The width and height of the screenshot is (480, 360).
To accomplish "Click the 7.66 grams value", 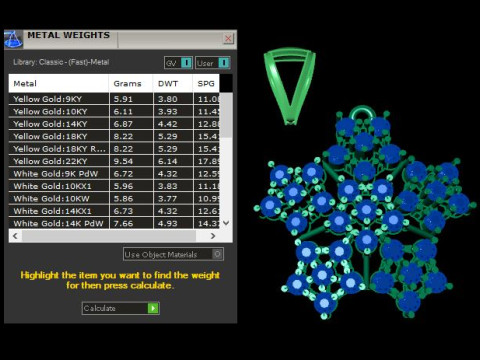I will (x=123, y=223).
